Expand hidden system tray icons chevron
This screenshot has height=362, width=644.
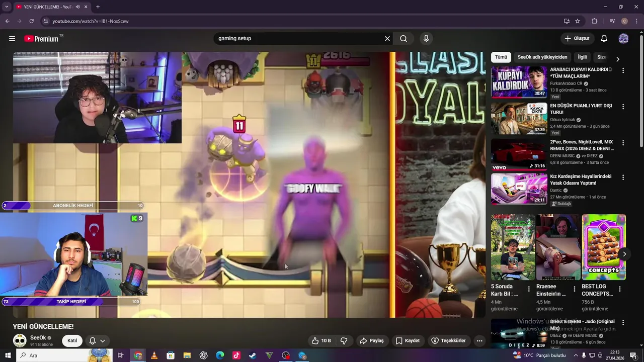coord(575,355)
